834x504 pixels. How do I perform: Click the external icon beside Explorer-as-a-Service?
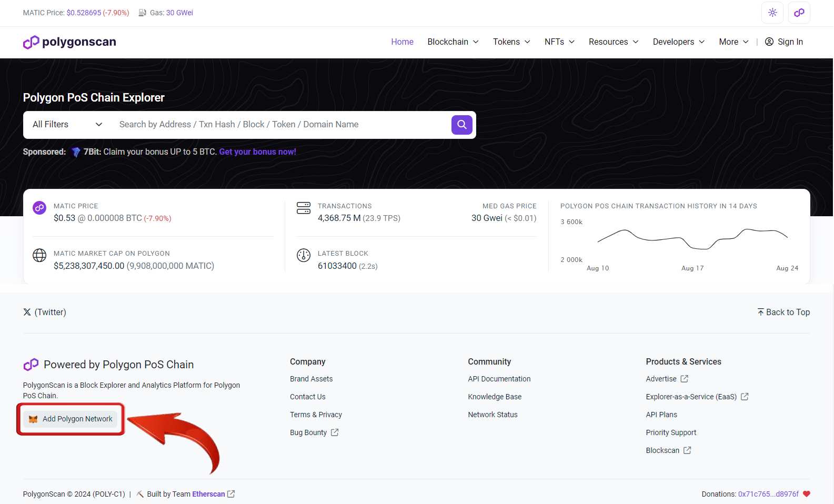(745, 397)
